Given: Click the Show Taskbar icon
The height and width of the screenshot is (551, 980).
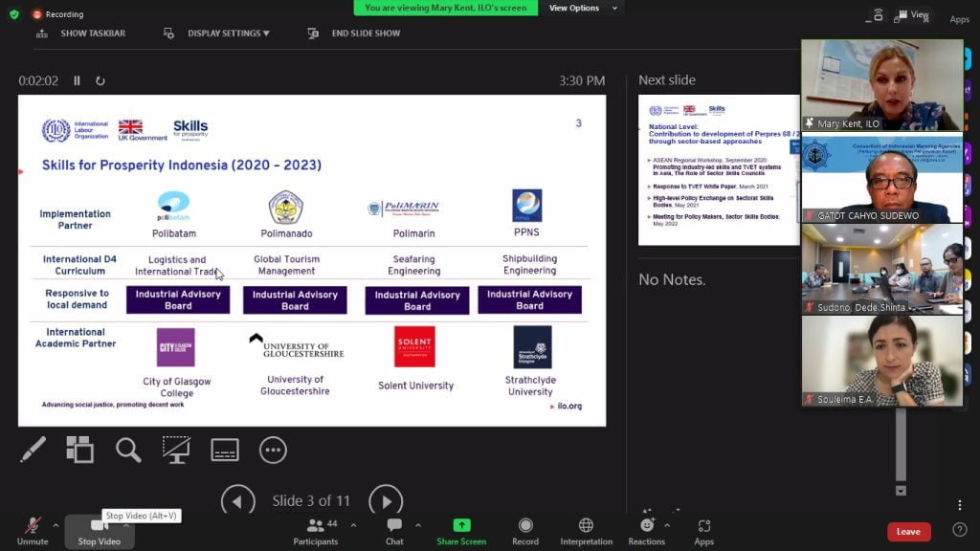Looking at the screenshot, I should point(42,33).
